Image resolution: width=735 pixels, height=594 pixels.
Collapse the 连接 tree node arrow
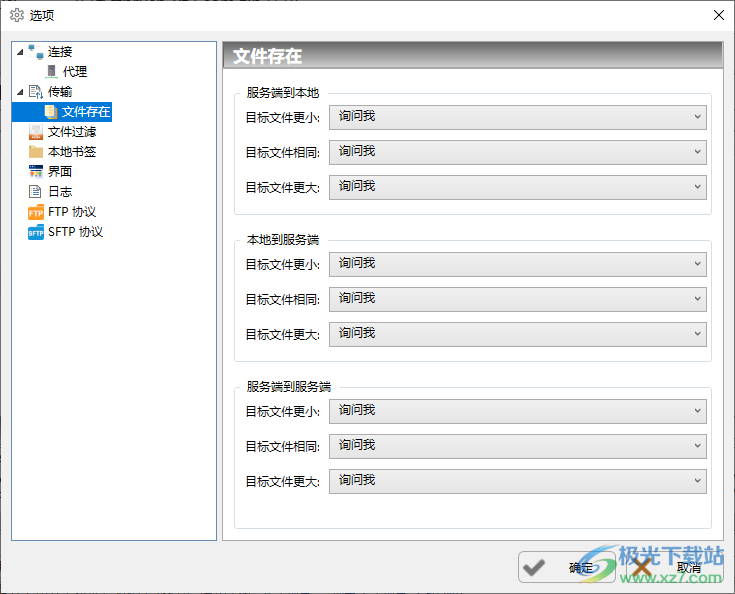point(20,52)
